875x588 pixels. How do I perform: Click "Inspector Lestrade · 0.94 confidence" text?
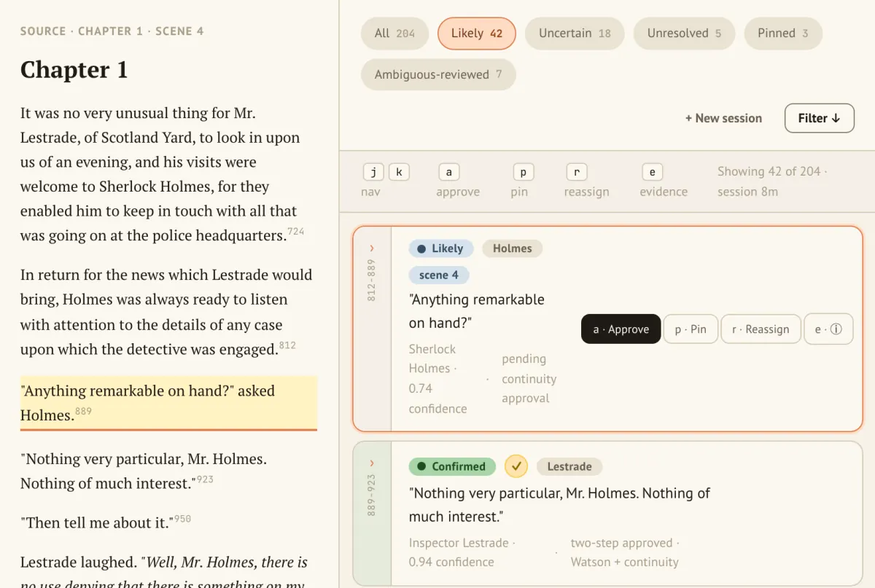(462, 552)
